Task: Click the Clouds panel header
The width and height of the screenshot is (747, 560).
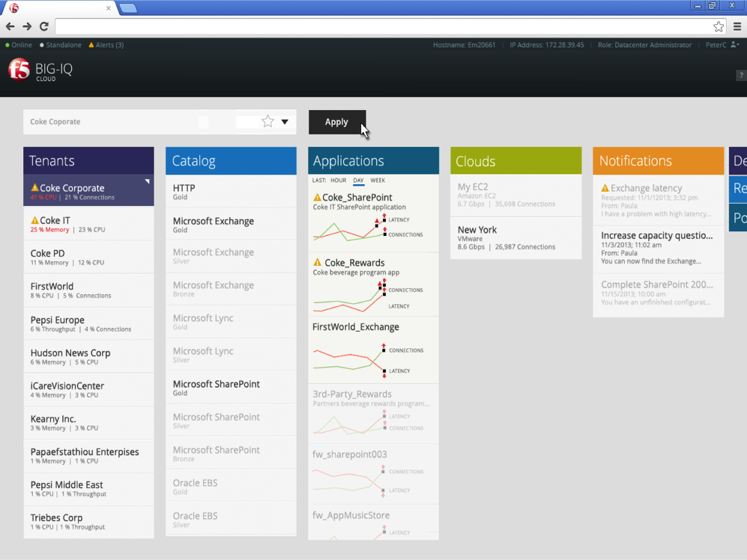Action: 516,161
